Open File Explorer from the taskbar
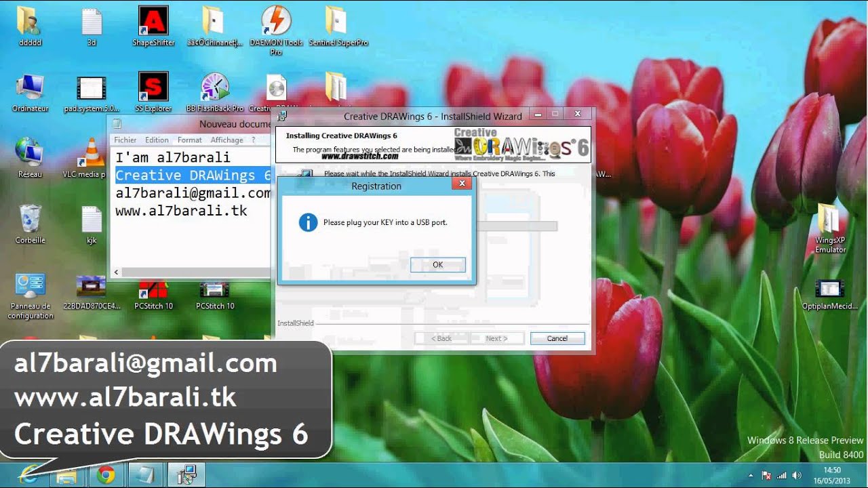The image size is (868, 488). tap(66, 475)
